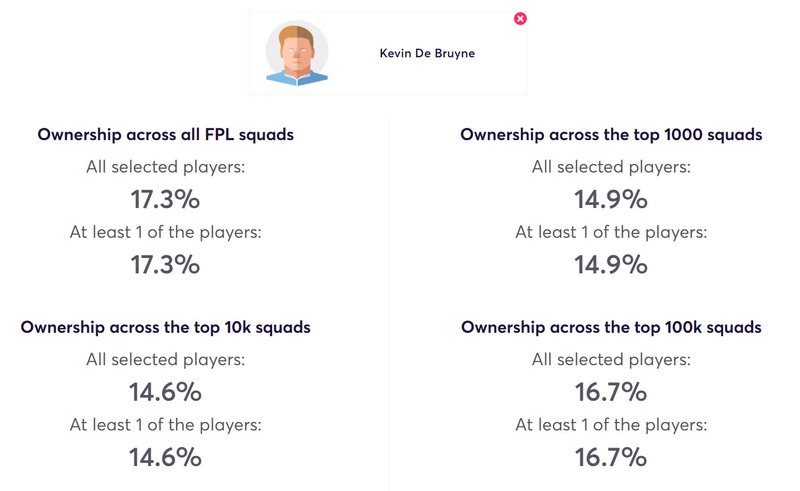800x491 pixels.
Task: Click the 17.3% all selected players value
Action: [x=165, y=199]
